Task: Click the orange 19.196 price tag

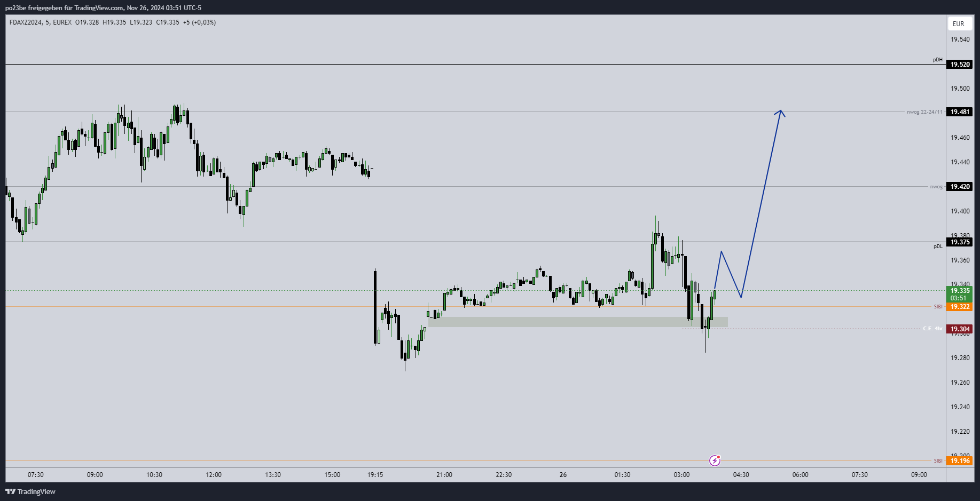Action: click(960, 461)
